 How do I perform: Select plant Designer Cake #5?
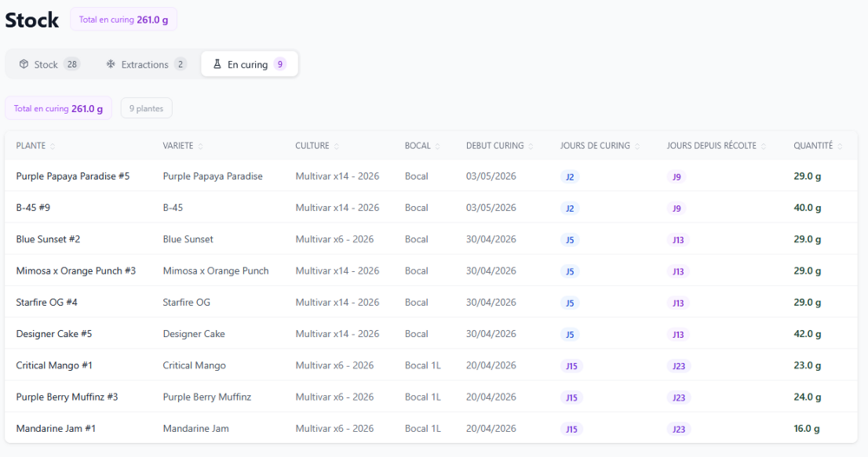point(54,334)
